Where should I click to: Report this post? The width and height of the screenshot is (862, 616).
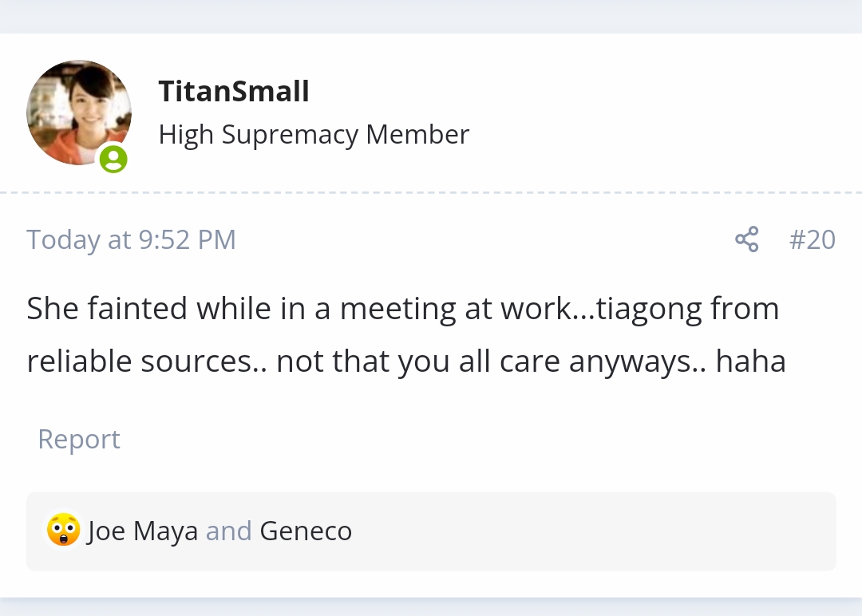79,439
